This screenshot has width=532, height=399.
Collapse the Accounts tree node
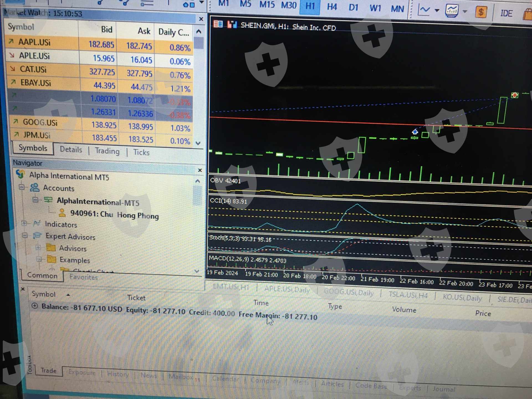pos(22,187)
